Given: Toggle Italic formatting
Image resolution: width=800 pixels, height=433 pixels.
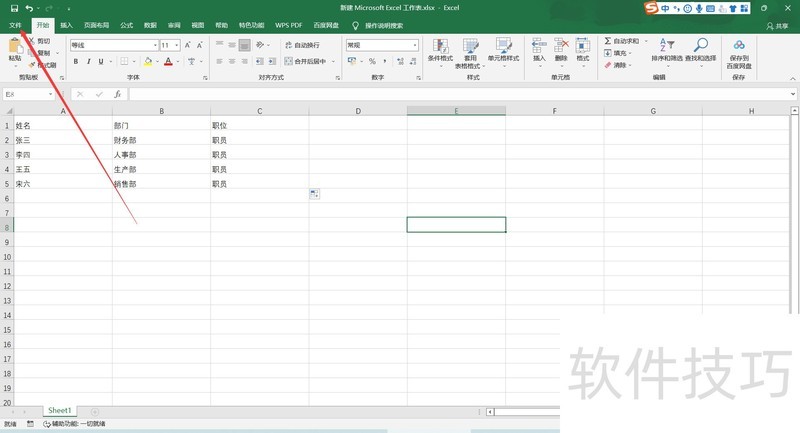Looking at the screenshot, I should [88, 61].
